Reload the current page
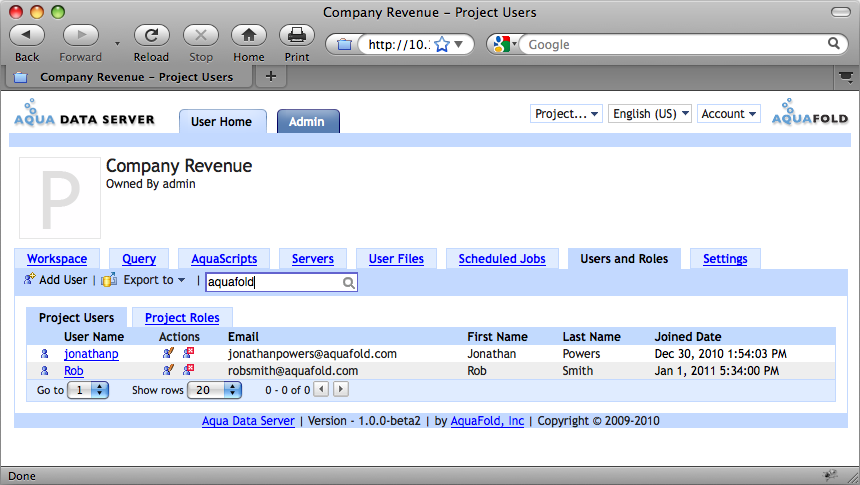860x485 pixels. click(151, 35)
